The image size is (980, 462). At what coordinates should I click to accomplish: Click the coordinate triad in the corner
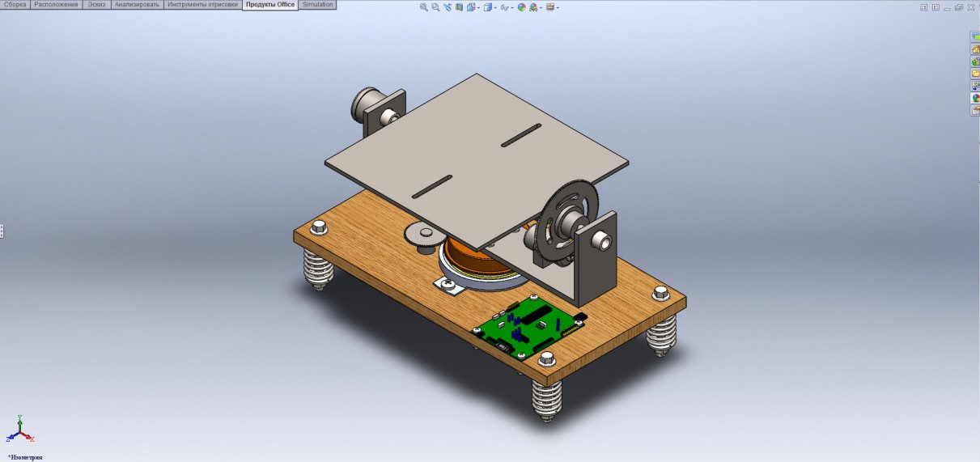(20, 430)
